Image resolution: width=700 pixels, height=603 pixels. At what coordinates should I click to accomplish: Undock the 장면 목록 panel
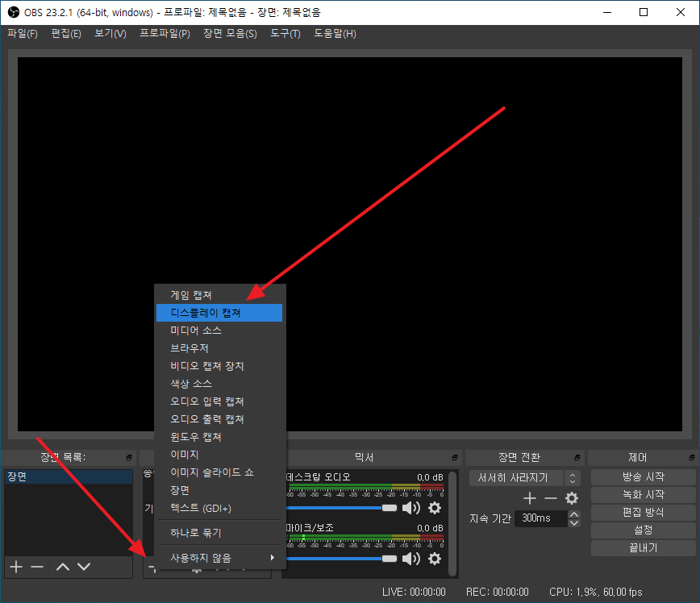[128, 458]
